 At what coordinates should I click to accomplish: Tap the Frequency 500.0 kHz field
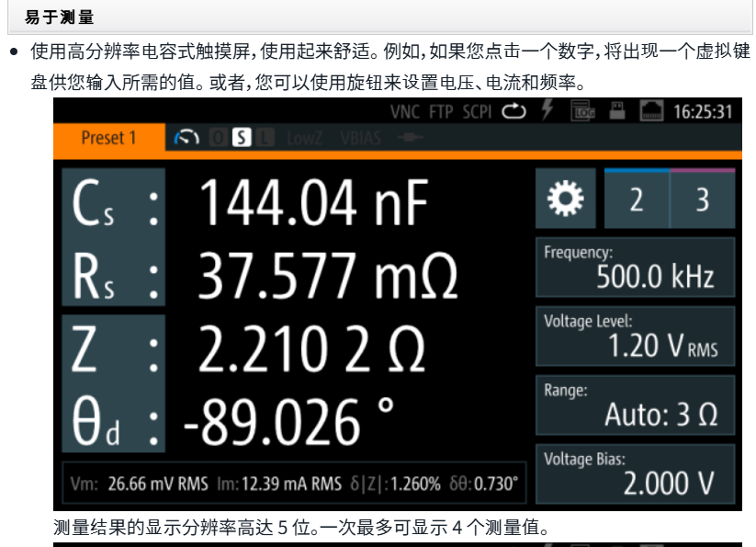(x=636, y=268)
